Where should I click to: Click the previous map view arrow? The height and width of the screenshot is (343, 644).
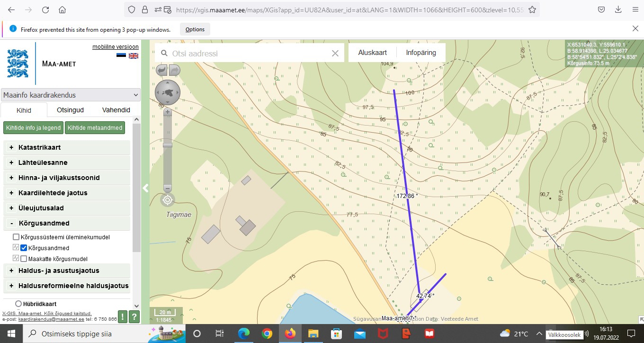(x=161, y=70)
